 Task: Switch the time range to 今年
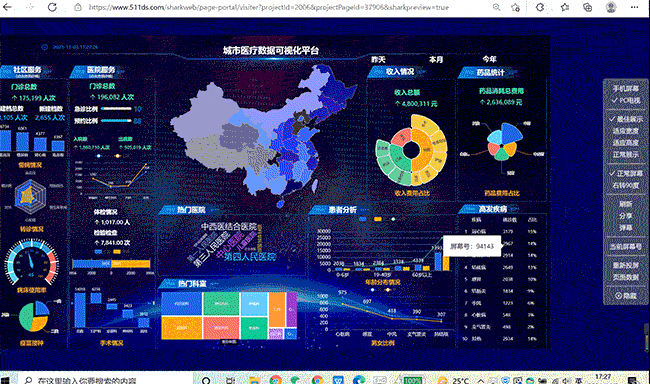[x=489, y=59]
